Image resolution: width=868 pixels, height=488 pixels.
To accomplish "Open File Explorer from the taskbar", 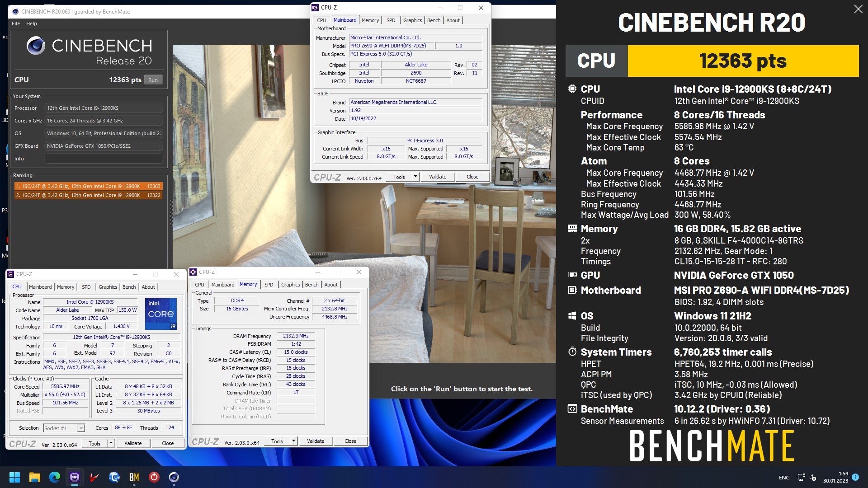I will pyautogui.click(x=35, y=477).
